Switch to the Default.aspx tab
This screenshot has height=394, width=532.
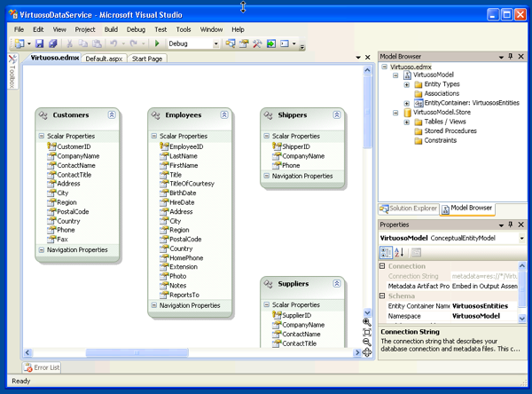(104, 59)
